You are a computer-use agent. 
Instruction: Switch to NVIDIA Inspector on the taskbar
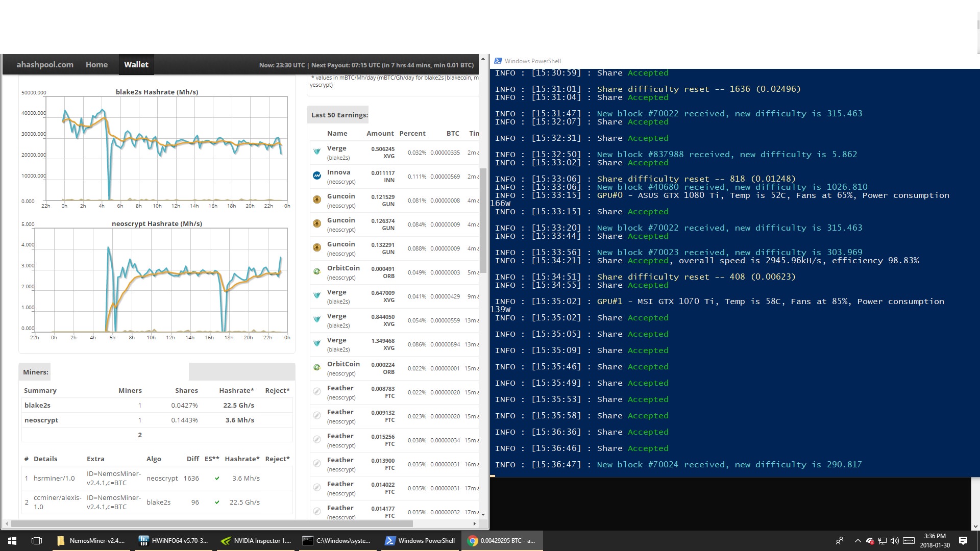click(x=256, y=541)
